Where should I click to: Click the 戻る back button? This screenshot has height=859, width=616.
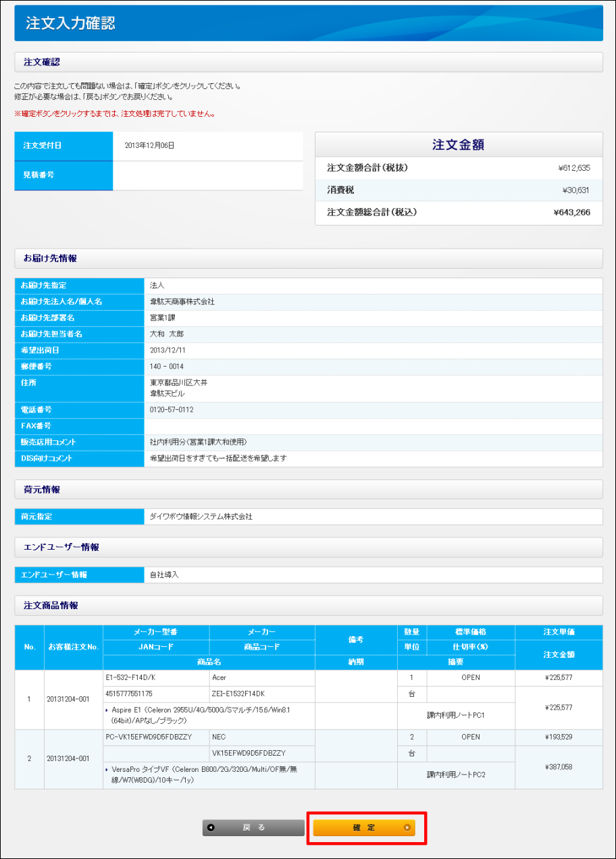253,828
